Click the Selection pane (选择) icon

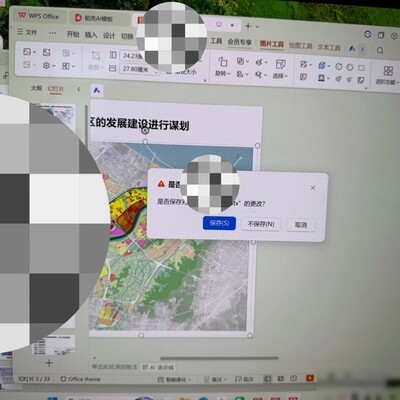pyautogui.click(x=281, y=64)
